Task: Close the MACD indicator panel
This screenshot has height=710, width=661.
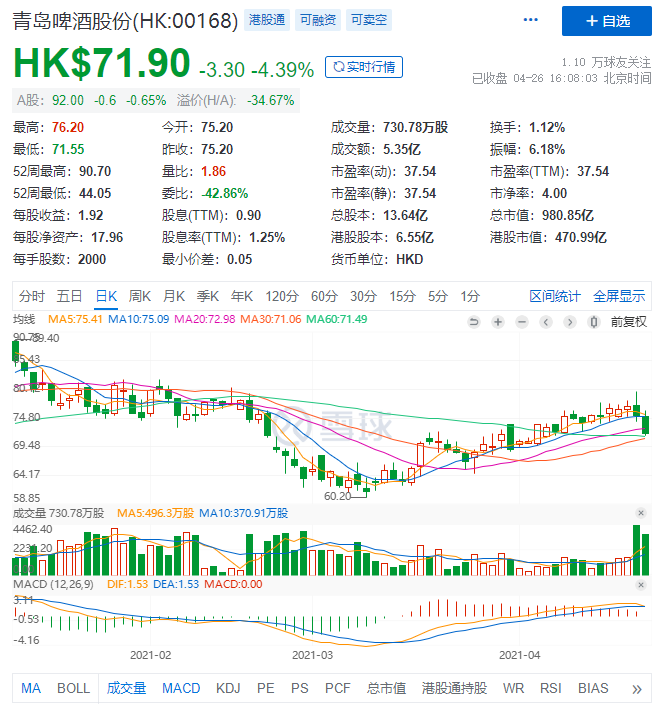Action: click(x=641, y=585)
